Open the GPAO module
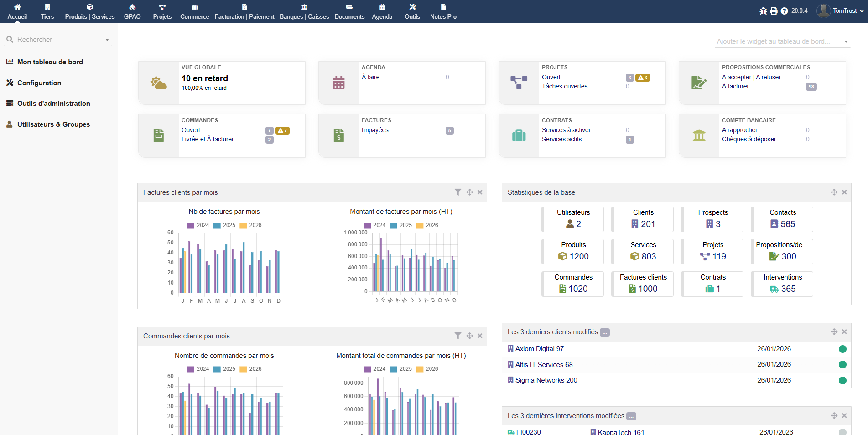Screen dimensions: 868x435 pyautogui.click(x=132, y=11)
